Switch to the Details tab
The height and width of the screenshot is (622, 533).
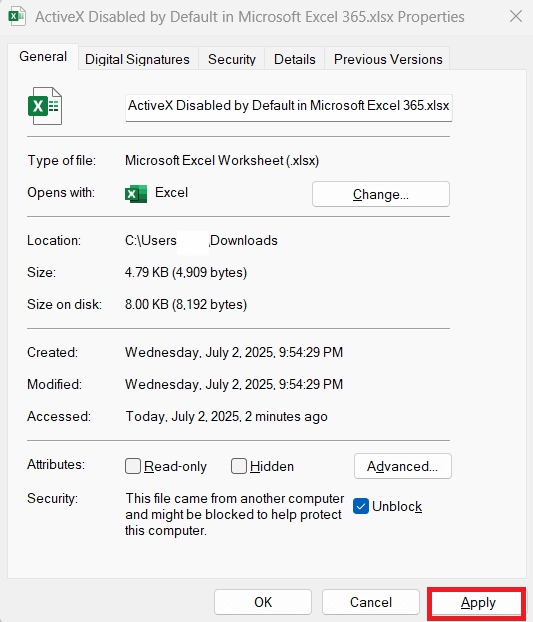(x=295, y=59)
